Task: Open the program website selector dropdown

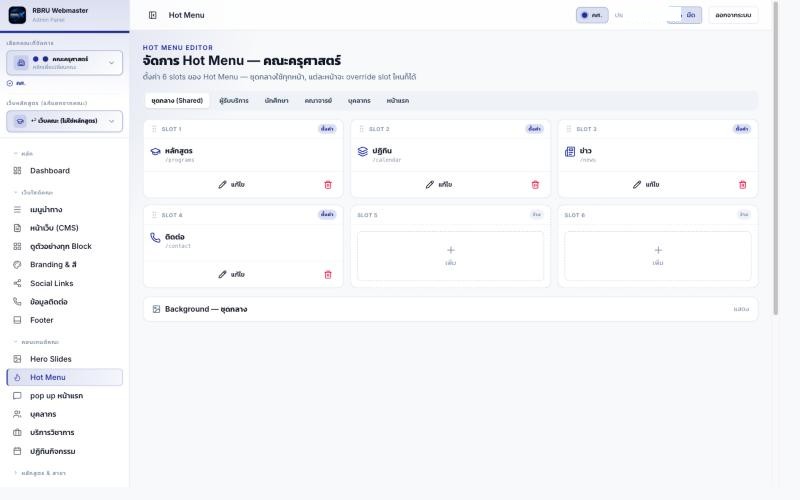Action: pyautogui.click(x=65, y=121)
